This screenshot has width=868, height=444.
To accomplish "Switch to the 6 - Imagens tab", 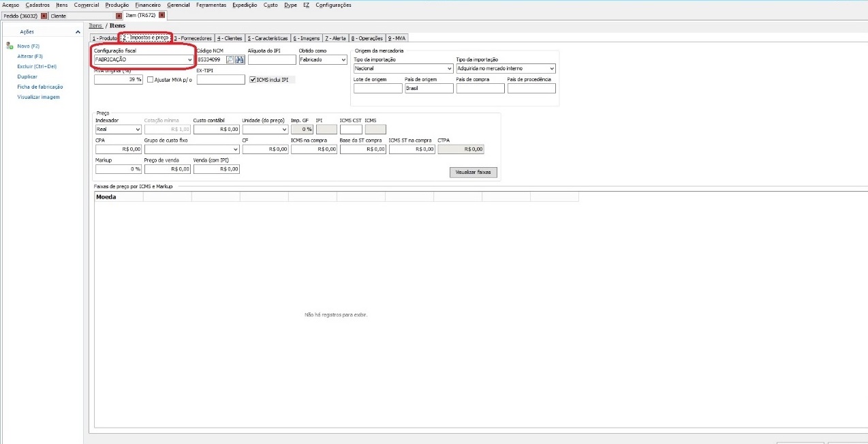I will [307, 38].
